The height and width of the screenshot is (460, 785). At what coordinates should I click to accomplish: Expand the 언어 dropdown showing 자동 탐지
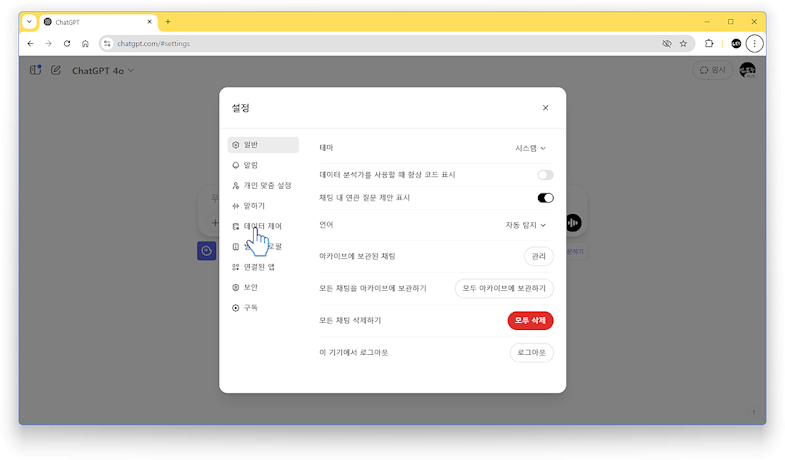(x=526, y=225)
